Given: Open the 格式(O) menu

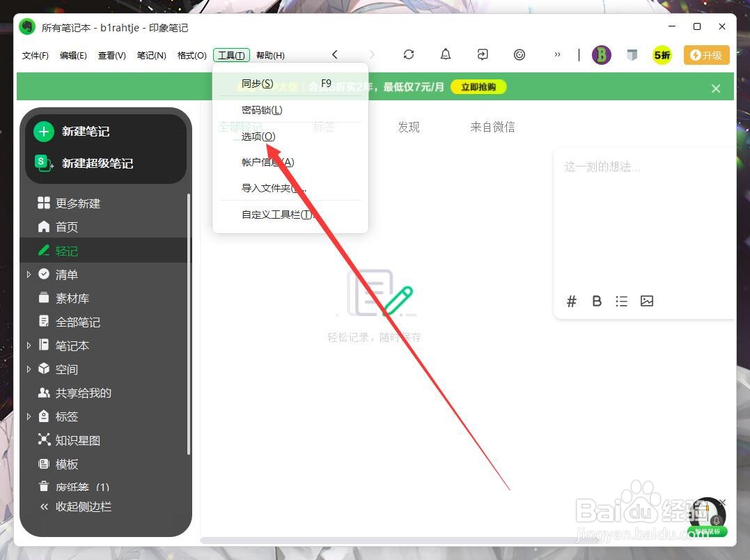Looking at the screenshot, I should click(x=192, y=56).
